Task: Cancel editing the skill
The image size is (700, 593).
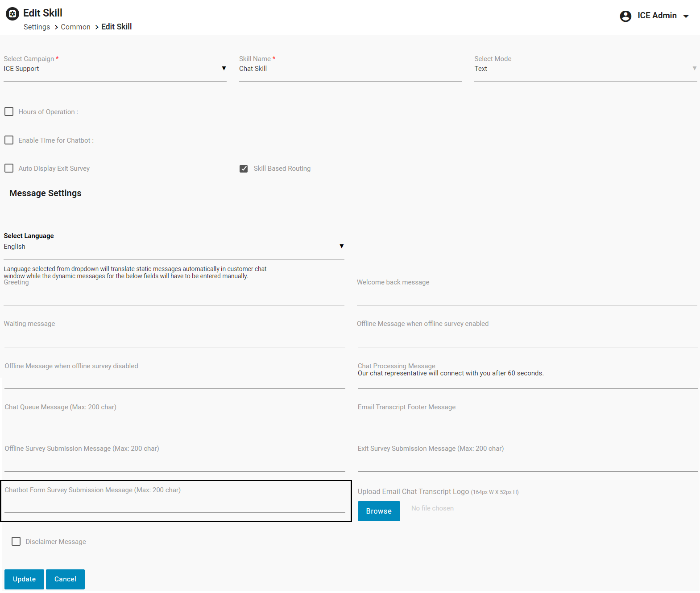Action: 65,579
